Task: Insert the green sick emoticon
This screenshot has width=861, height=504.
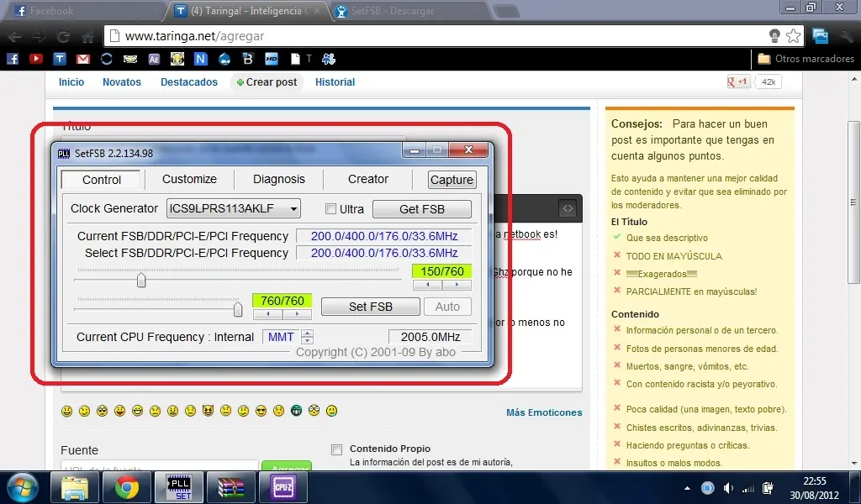Action: click(x=296, y=411)
